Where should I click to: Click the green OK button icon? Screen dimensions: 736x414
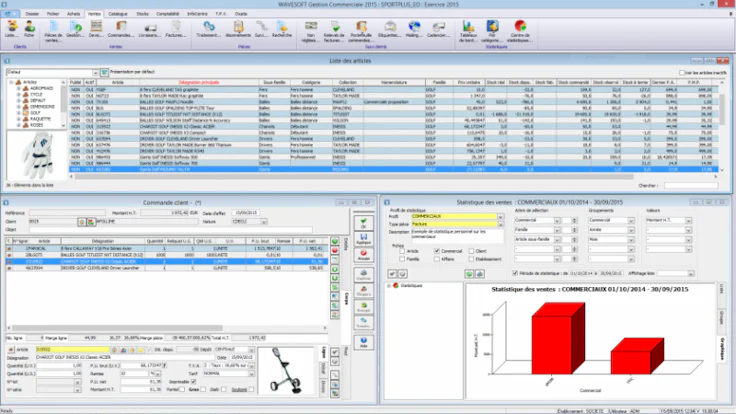pyautogui.click(x=363, y=223)
